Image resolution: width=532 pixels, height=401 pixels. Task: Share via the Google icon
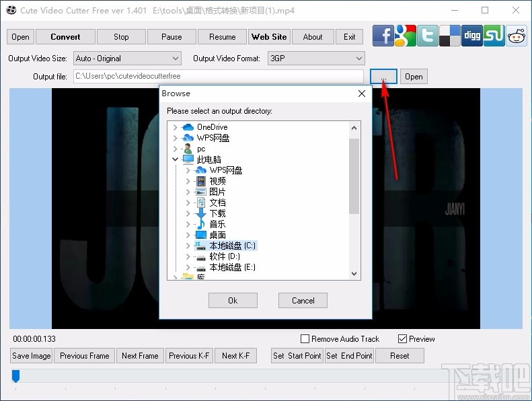(406, 36)
